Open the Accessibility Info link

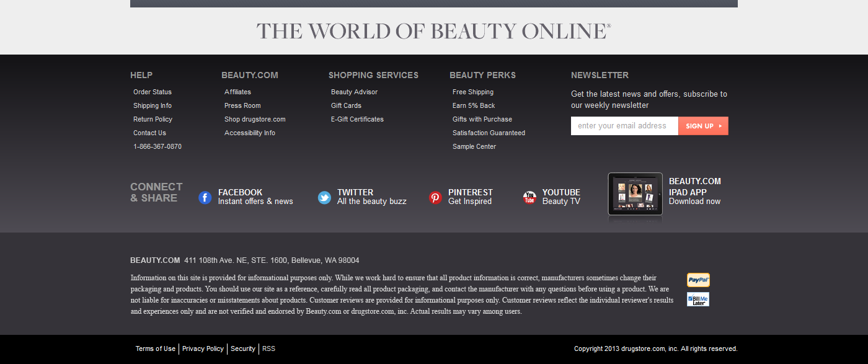click(x=250, y=133)
